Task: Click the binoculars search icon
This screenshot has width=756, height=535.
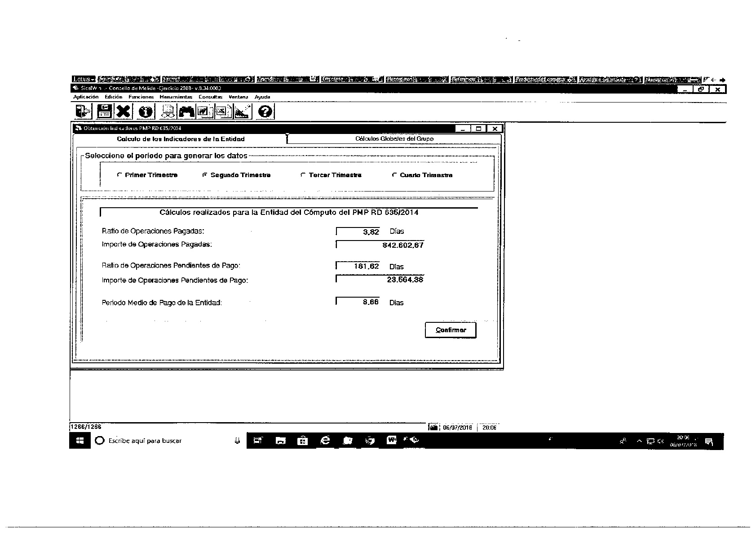Action: [x=186, y=111]
